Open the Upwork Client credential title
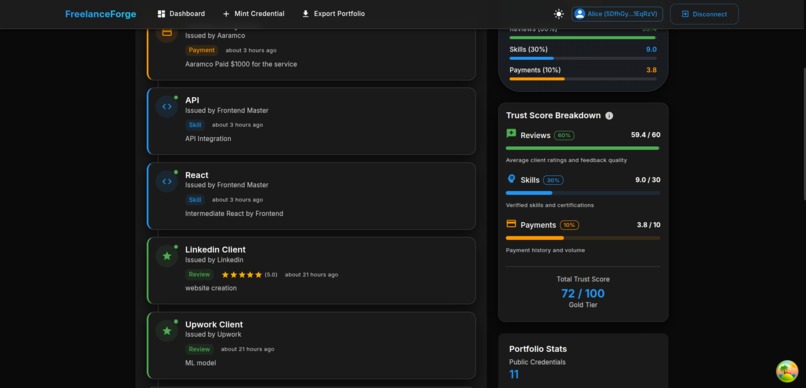 [214, 325]
